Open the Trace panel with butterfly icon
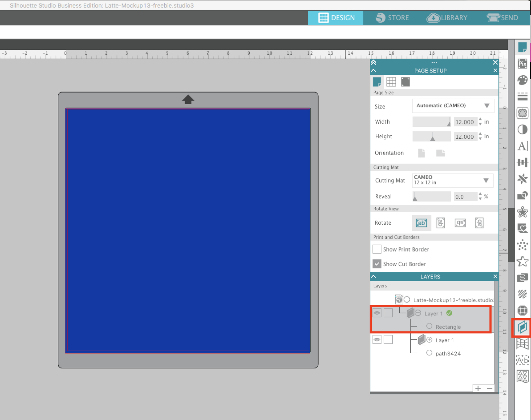Viewport: 531px width, 420px height. point(522,113)
